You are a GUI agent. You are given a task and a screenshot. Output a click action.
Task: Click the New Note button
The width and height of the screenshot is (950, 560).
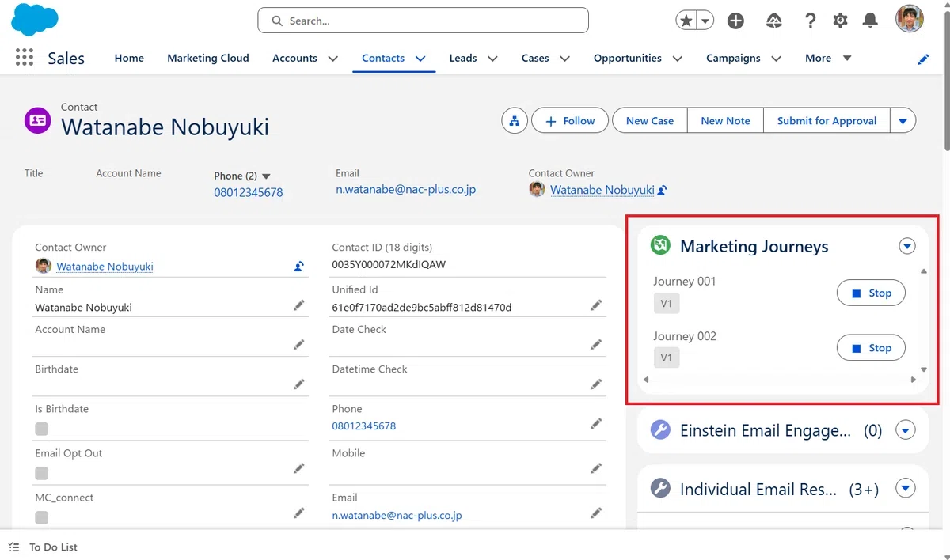[725, 121]
